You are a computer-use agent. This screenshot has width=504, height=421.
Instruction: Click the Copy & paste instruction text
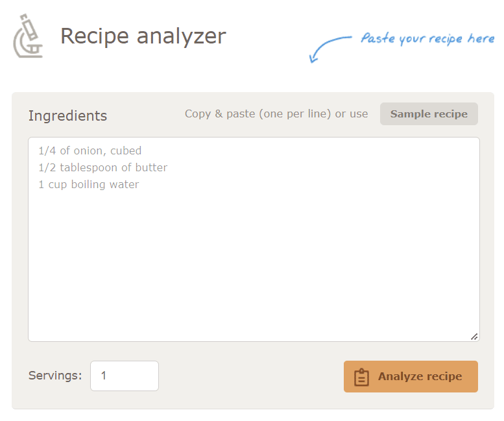point(276,114)
